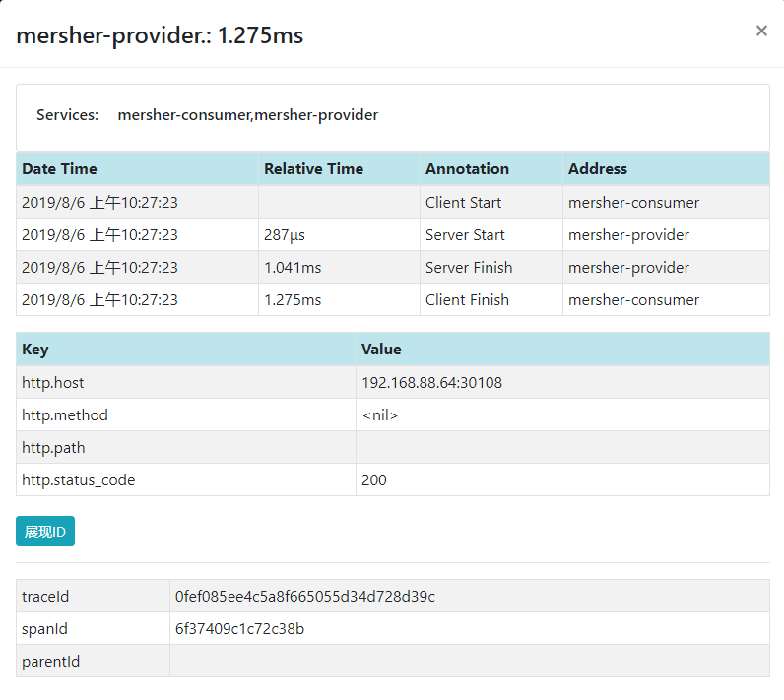This screenshot has height=700, width=784.
Task: Select the Client Start annotation cell
Action: [463, 203]
